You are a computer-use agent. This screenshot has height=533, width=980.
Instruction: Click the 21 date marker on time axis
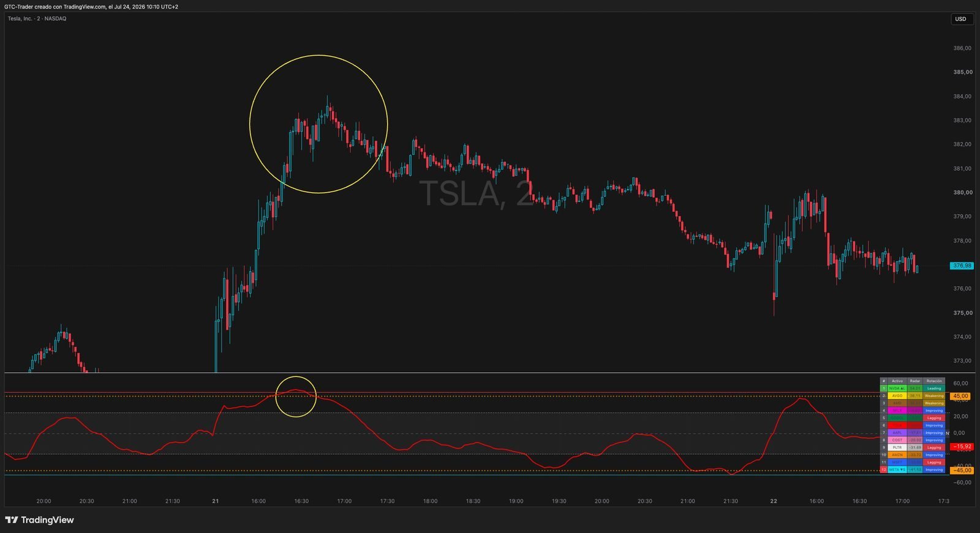point(216,501)
